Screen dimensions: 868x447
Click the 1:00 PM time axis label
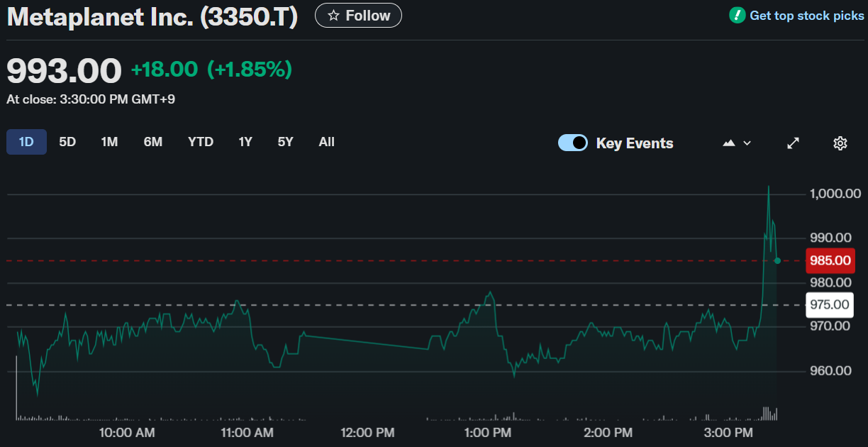487,432
